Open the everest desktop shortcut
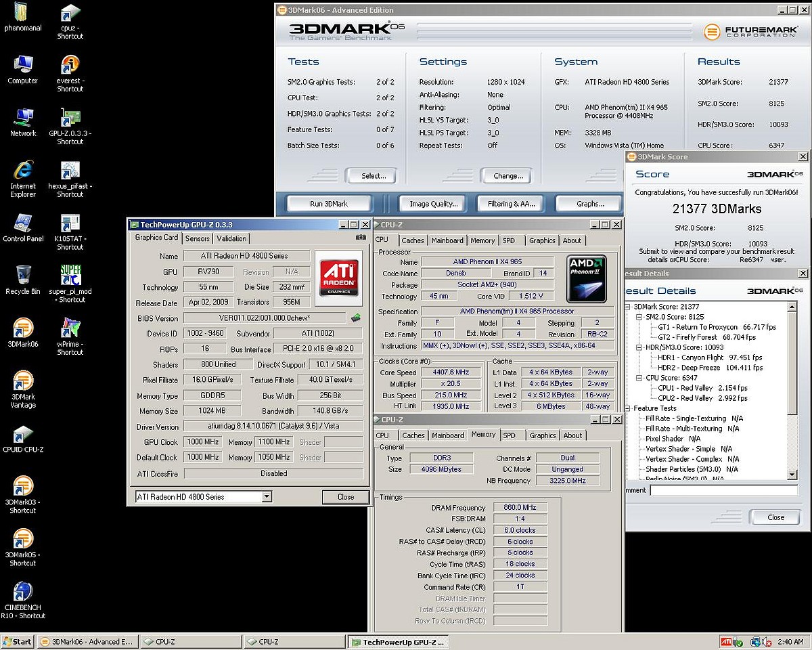 [70, 66]
